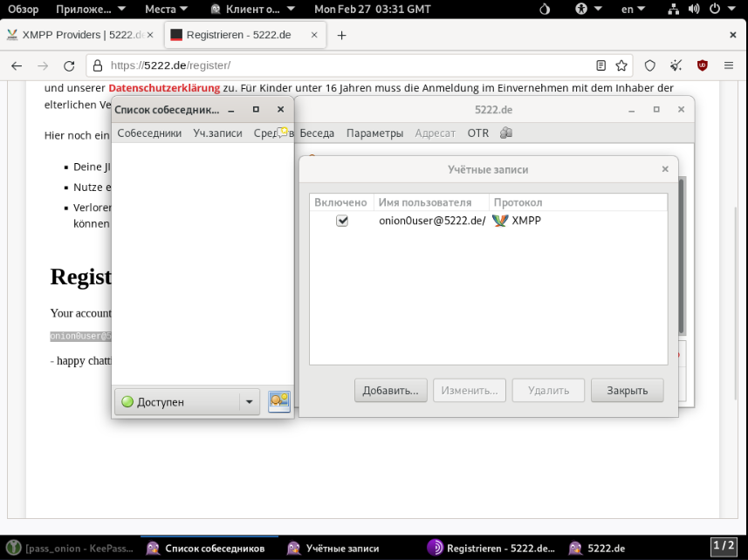
Task: Switch to the XMPP Providers tab
Action: pyautogui.click(x=75, y=35)
